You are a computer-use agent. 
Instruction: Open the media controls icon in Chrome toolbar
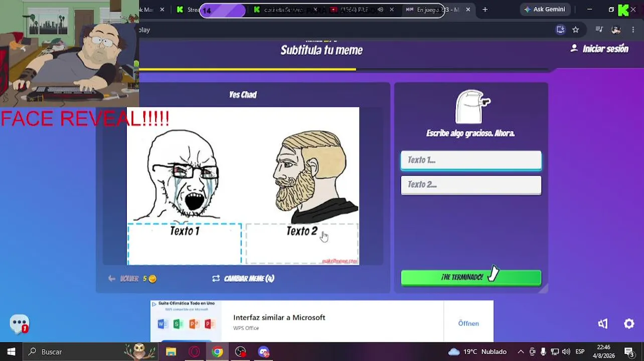click(599, 30)
